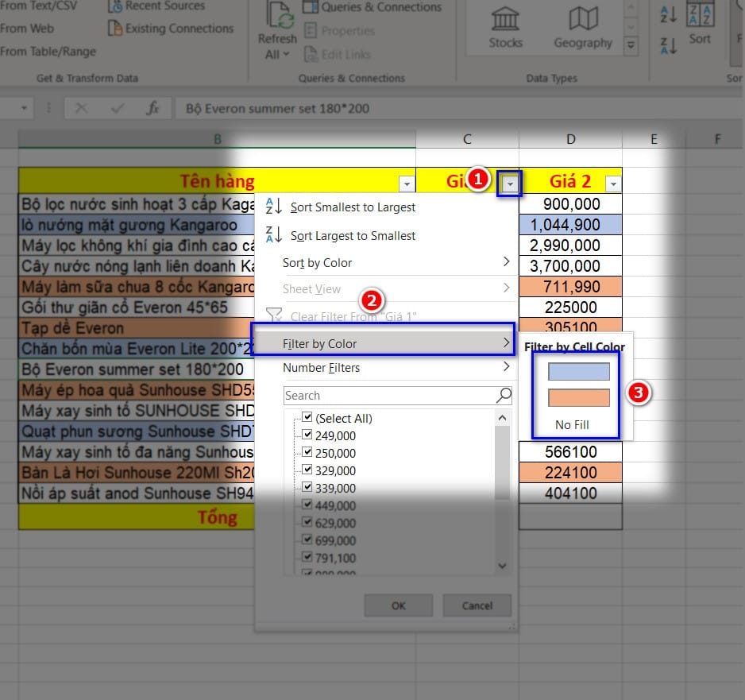Viewport: 745px width, 700px height.
Task: Open the Tên hàng filter dropdown
Action: click(x=407, y=184)
